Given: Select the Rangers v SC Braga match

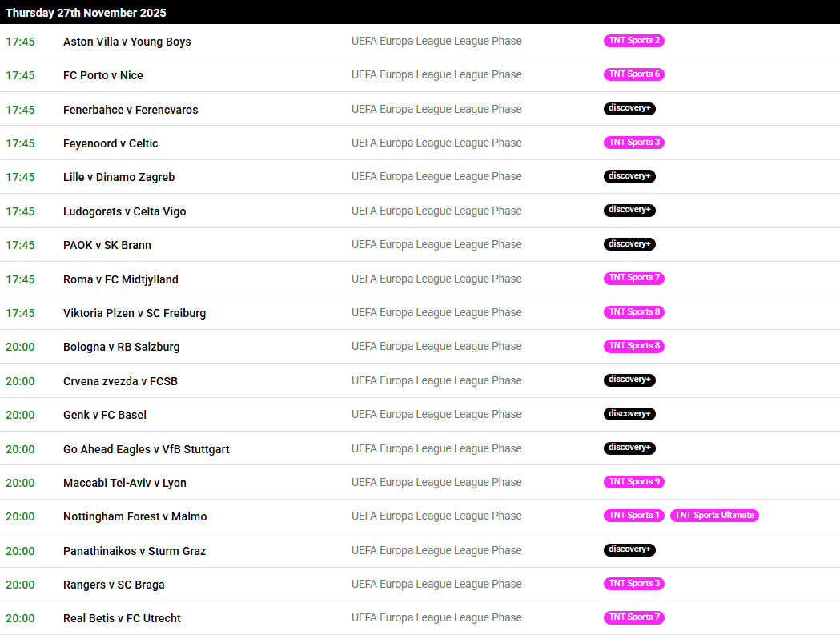Looking at the screenshot, I should pos(114,585).
